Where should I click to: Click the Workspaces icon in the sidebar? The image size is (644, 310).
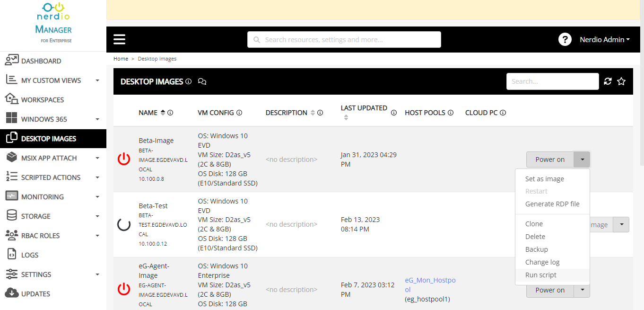pos(11,99)
